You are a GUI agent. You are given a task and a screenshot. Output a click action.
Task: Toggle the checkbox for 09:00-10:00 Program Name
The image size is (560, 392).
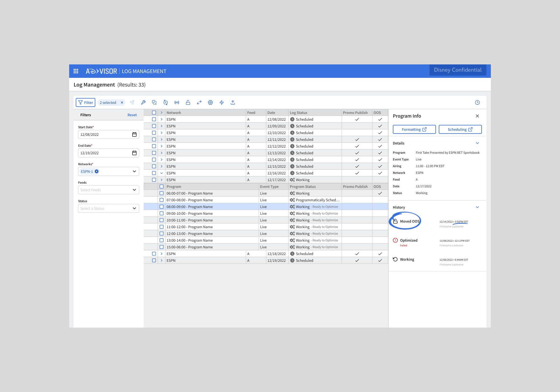click(x=162, y=213)
